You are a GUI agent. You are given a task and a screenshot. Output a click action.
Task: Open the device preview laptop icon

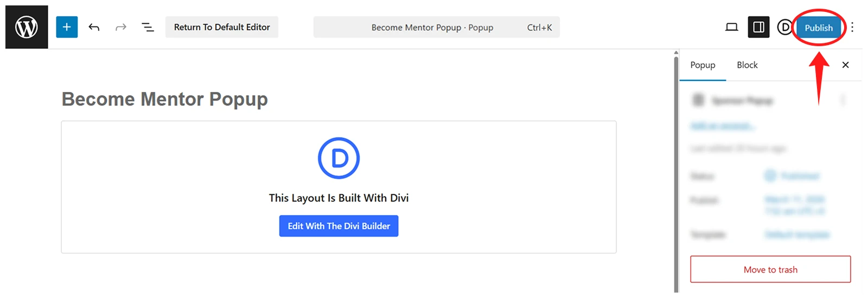click(x=731, y=27)
